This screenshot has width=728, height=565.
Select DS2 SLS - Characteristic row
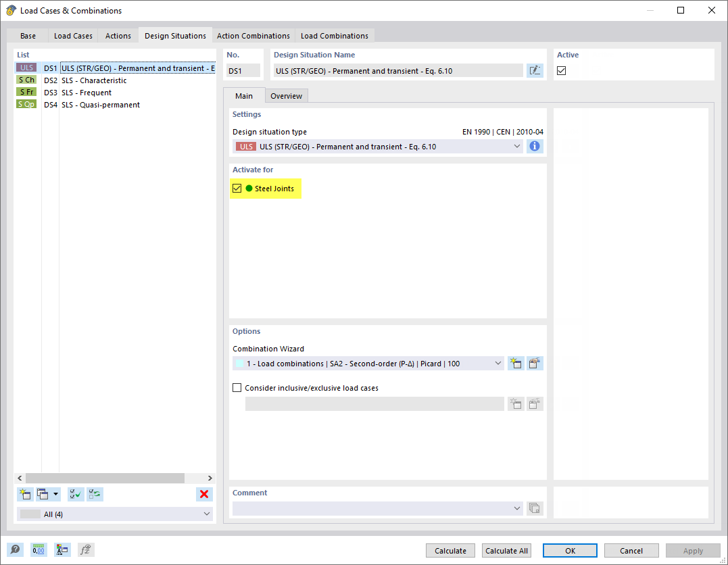coord(115,80)
